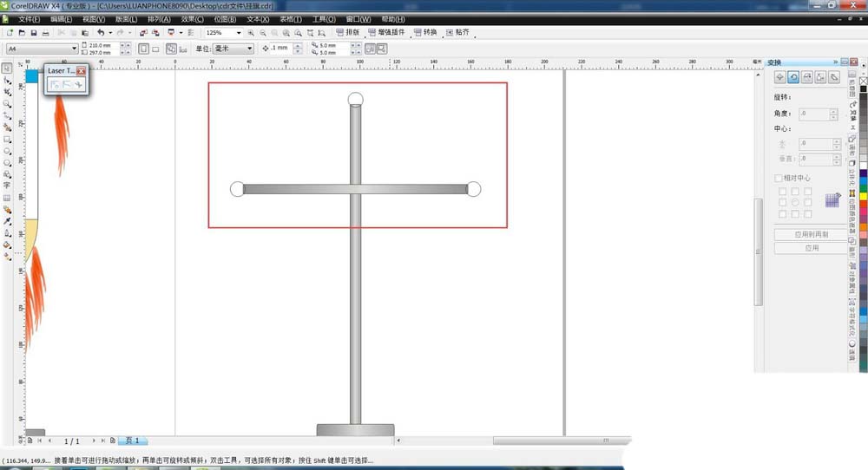Set page orientation to landscape
868x470 pixels.
click(155, 49)
